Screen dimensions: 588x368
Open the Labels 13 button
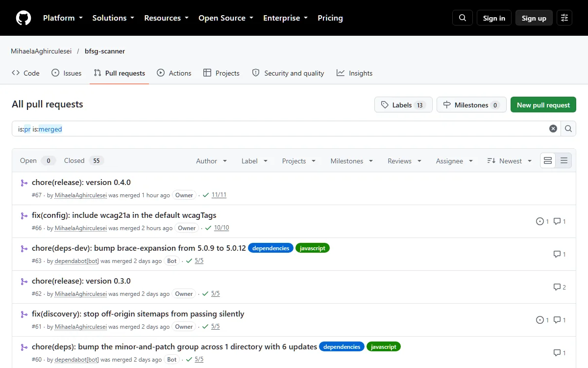[403, 105]
